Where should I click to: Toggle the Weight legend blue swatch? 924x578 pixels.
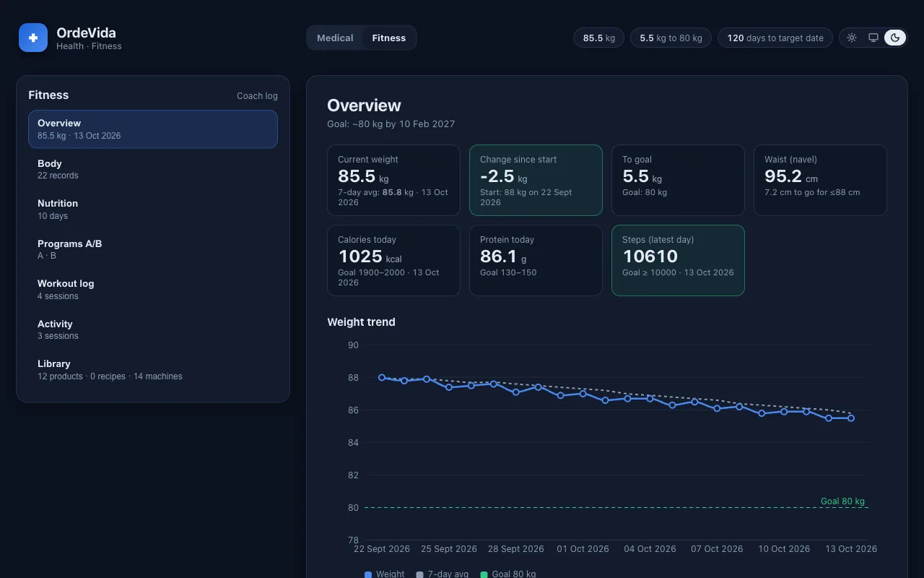tap(368, 574)
